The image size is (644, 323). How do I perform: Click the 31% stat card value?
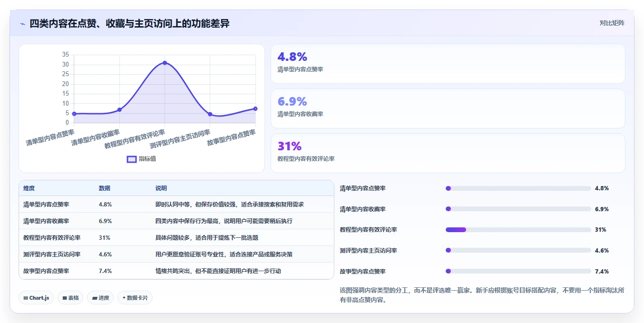click(290, 146)
